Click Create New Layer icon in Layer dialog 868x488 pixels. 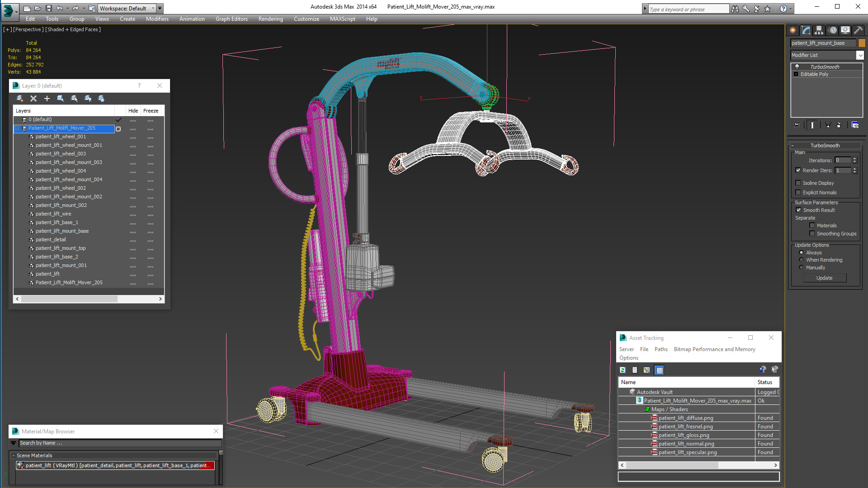20,99
